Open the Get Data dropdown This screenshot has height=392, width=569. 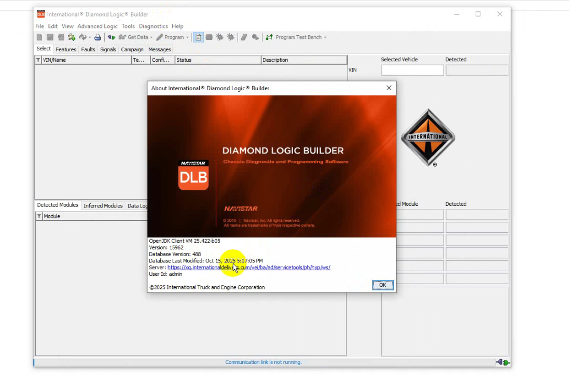[x=136, y=37]
